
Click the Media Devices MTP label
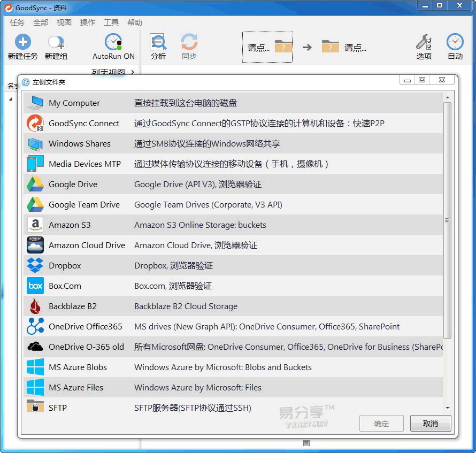click(85, 164)
